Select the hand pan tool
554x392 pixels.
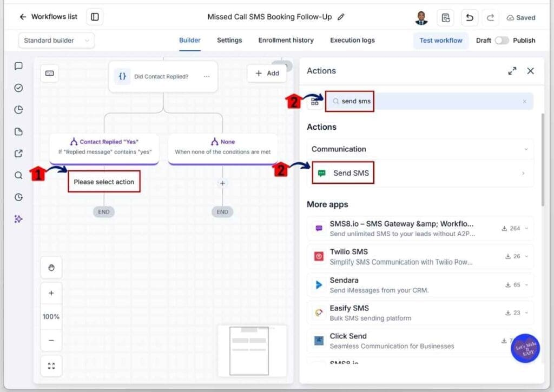51,268
